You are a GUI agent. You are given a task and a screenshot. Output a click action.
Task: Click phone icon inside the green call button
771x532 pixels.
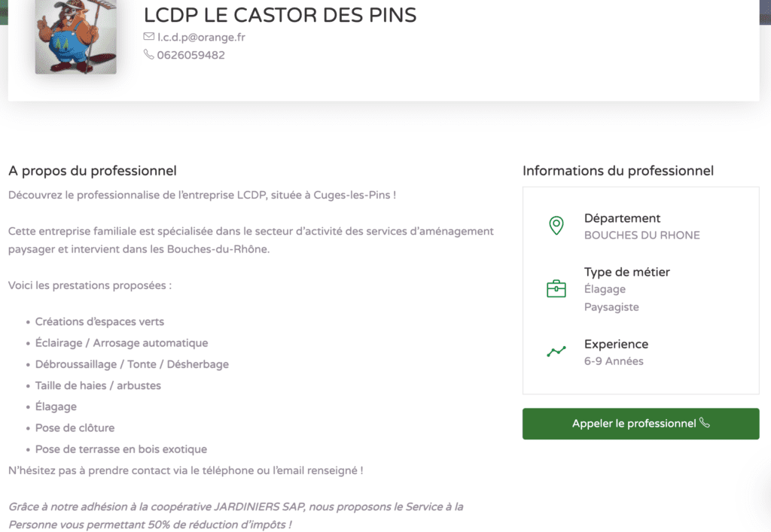click(705, 423)
